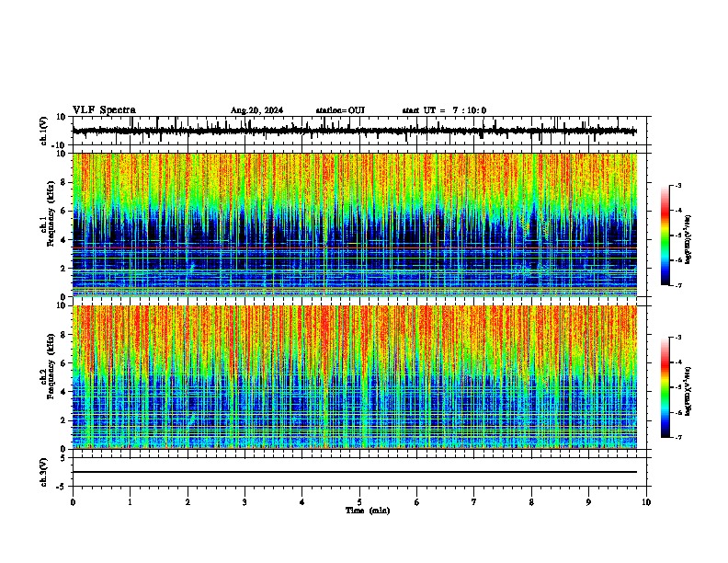Click the ch.1 frequency tick label "6"
This screenshot has width=728, height=563.
coord(64,211)
